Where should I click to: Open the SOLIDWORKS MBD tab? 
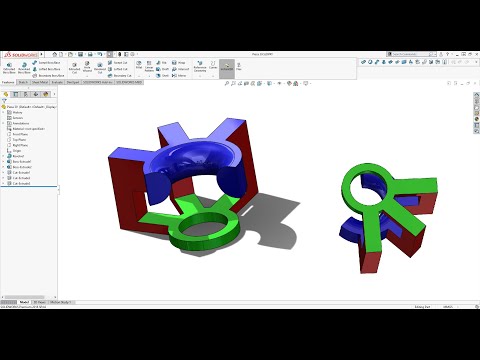click(129, 82)
